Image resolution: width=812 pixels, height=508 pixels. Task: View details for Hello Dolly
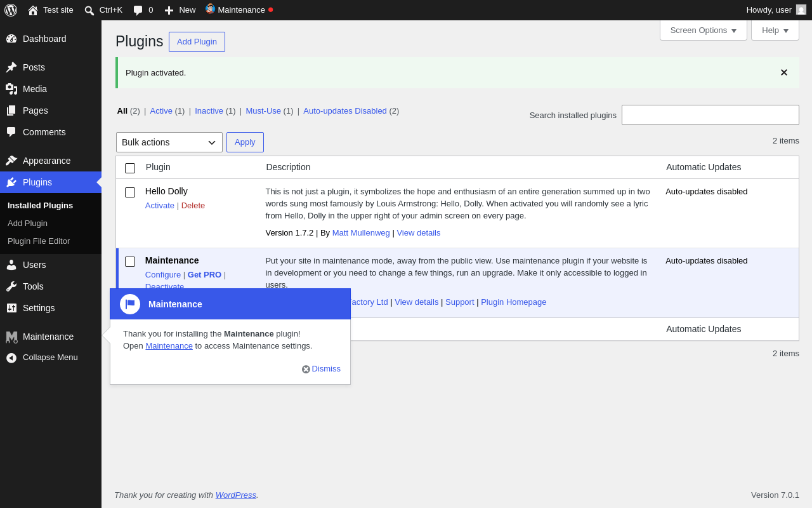419,232
